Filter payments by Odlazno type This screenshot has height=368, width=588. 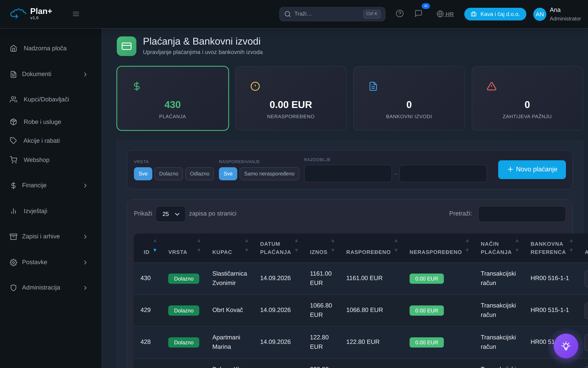pos(199,174)
